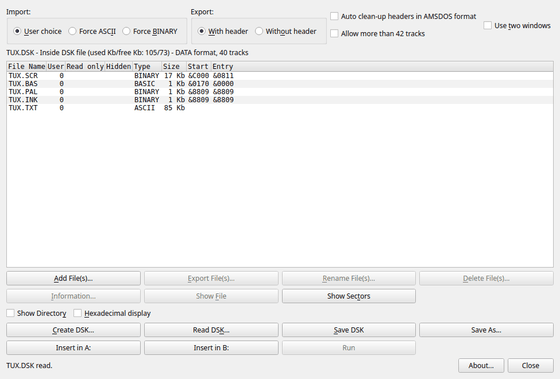Click the Hidden column header
This screenshot has width=560, height=379.
[119, 66]
